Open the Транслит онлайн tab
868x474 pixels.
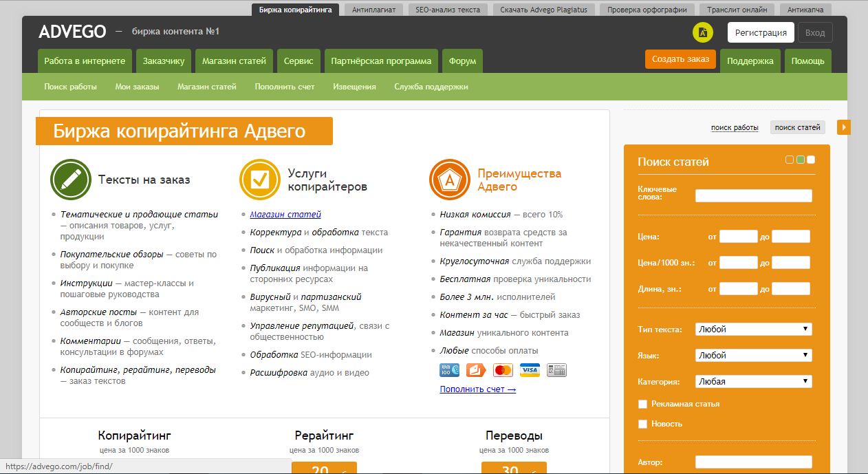point(737,10)
